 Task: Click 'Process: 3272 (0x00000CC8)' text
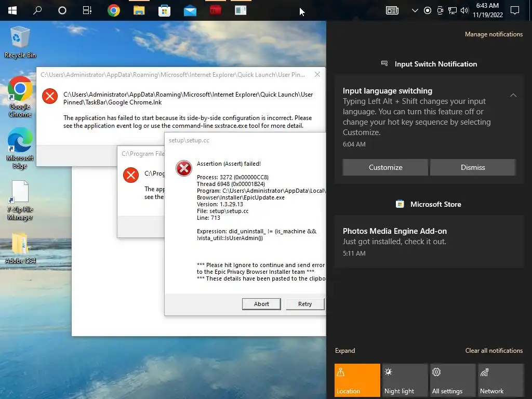(232, 177)
